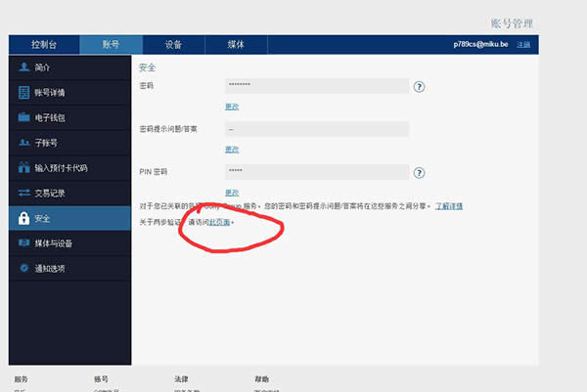This screenshot has width=587, height=392.
Task: Click the PIN 密码 input field
Action: tap(316, 172)
